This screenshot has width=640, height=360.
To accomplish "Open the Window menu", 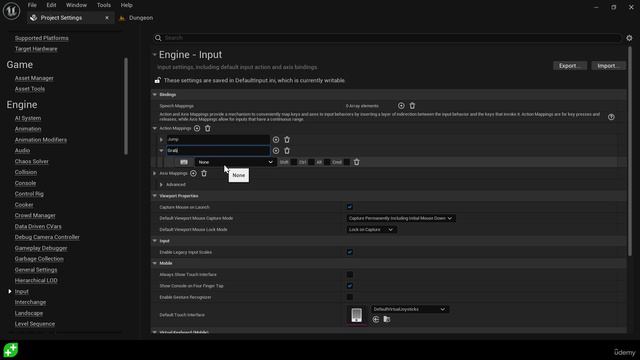I will [x=76, y=5].
